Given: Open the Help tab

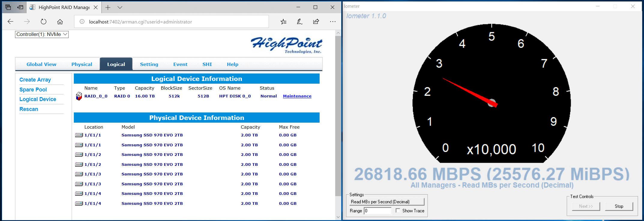Looking at the screenshot, I should [233, 64].
